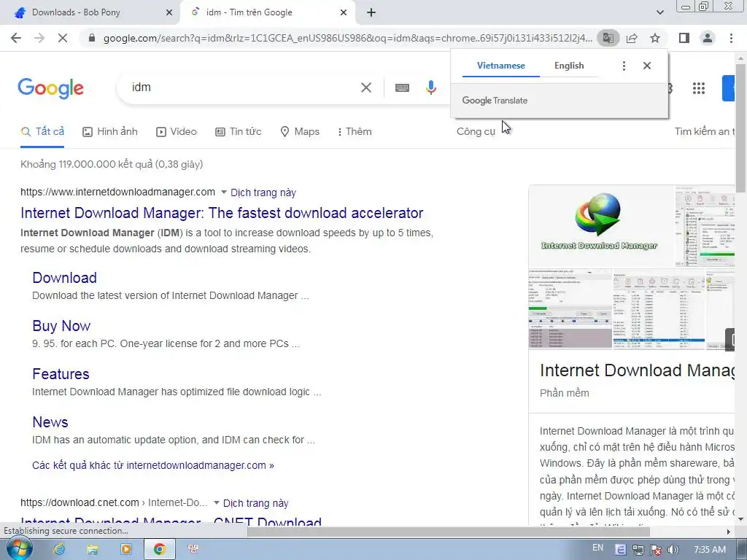Click the Google logo
This screenshot has height=560, width=747.
(x=50, y=88)
